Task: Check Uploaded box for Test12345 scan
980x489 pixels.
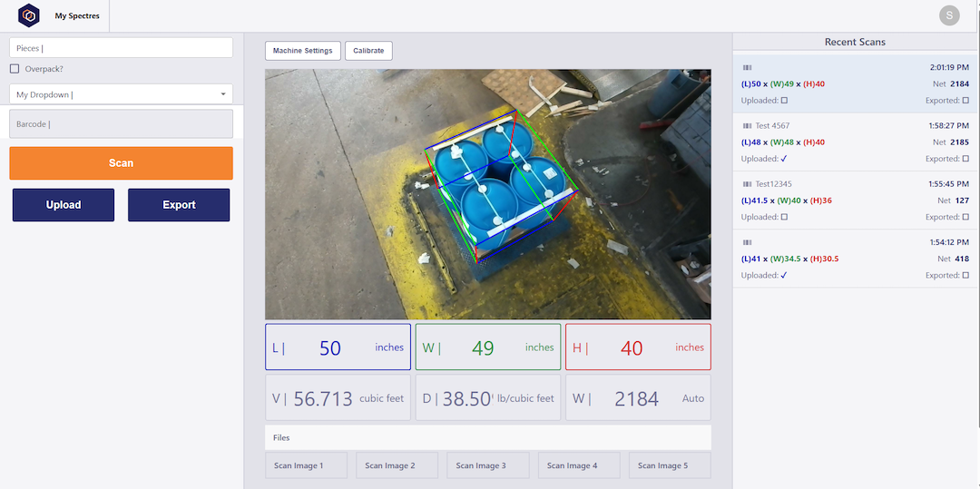Action: point(784,217)
